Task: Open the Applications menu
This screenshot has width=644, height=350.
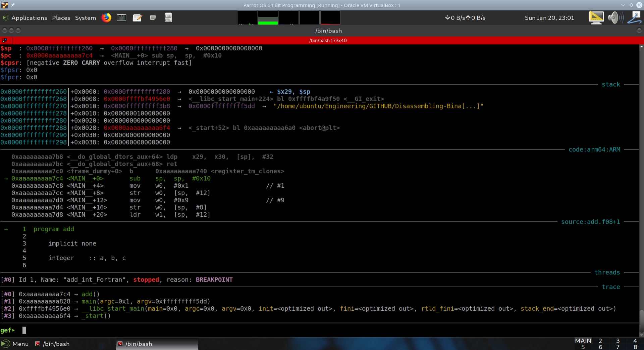Action: (25, 18)
